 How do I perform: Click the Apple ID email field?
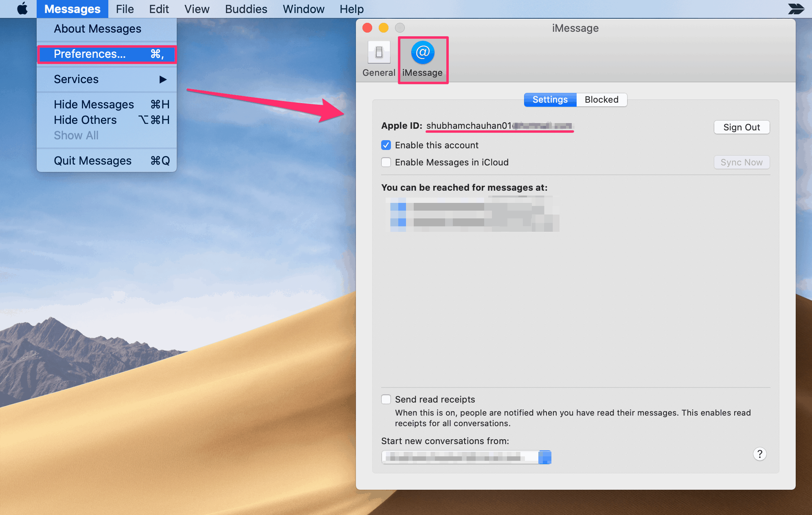pos(499,126)
